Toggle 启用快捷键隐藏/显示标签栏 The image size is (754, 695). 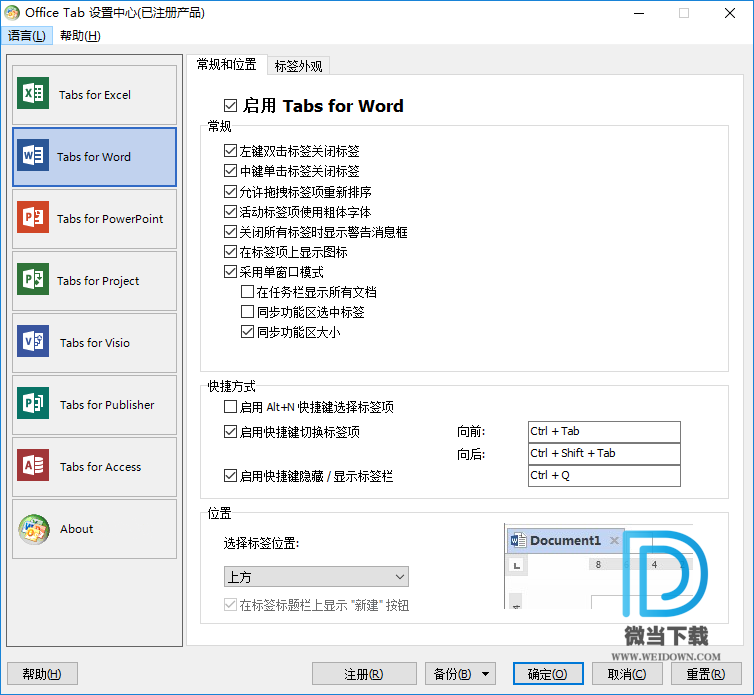click(x=230, y=476)
